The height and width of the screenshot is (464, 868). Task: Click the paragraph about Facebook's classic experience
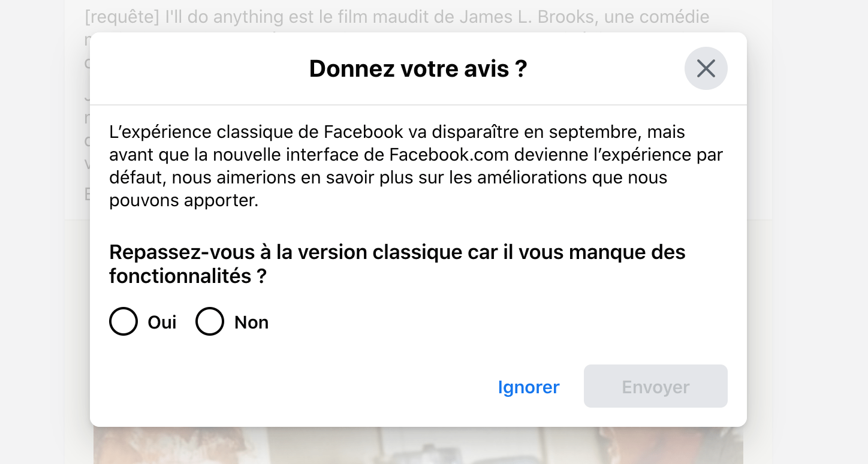[x=416, y=166]
